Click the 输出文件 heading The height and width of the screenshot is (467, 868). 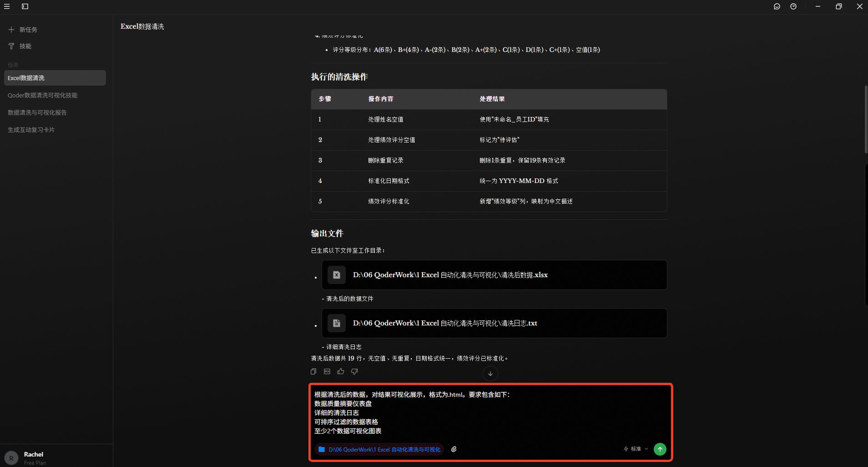pyautogui.click(x=327, y=233)
